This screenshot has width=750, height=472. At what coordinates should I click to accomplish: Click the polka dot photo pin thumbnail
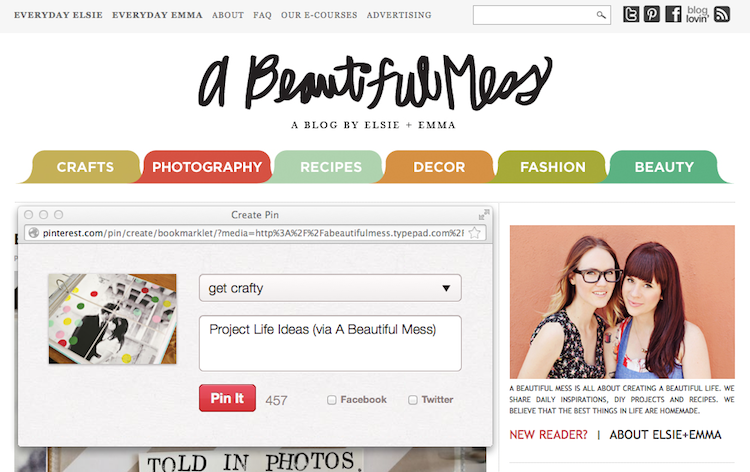pos(112,319)
